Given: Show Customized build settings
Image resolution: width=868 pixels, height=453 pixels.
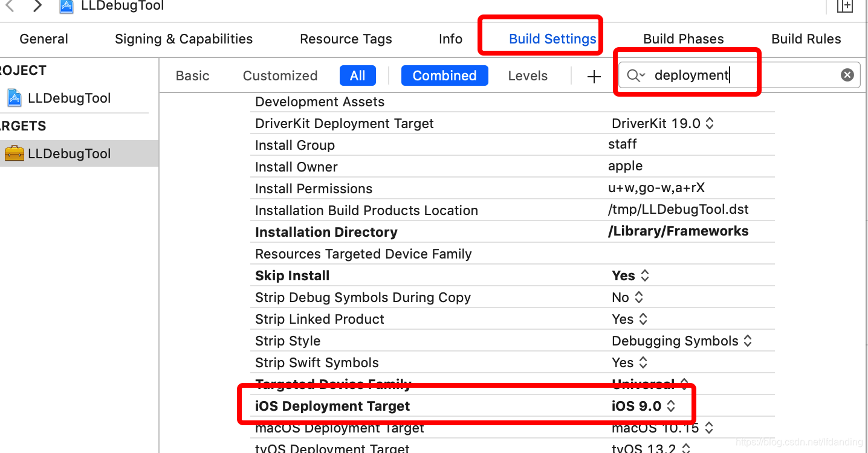Looking at the screenshot, I should pyautogui.click(x=280, y=75).
